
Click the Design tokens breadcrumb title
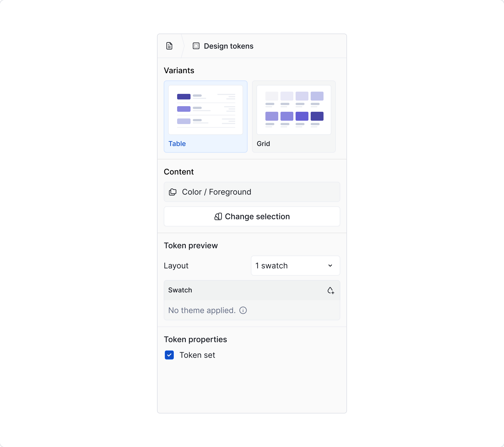coord(228,46)
